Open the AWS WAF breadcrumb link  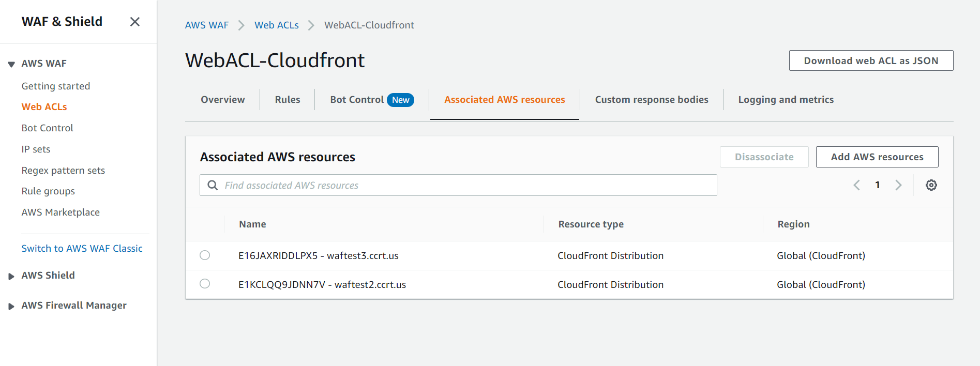click(x=207, y=25)
